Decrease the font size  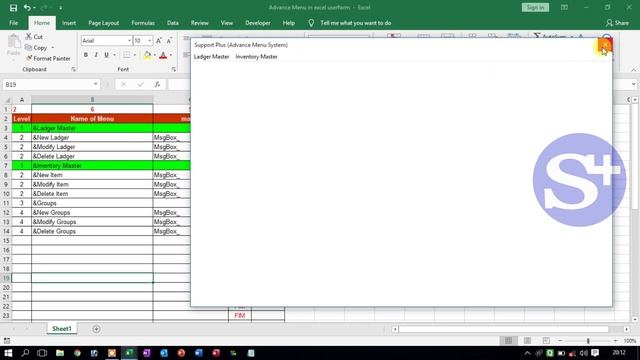pos(169,40)
